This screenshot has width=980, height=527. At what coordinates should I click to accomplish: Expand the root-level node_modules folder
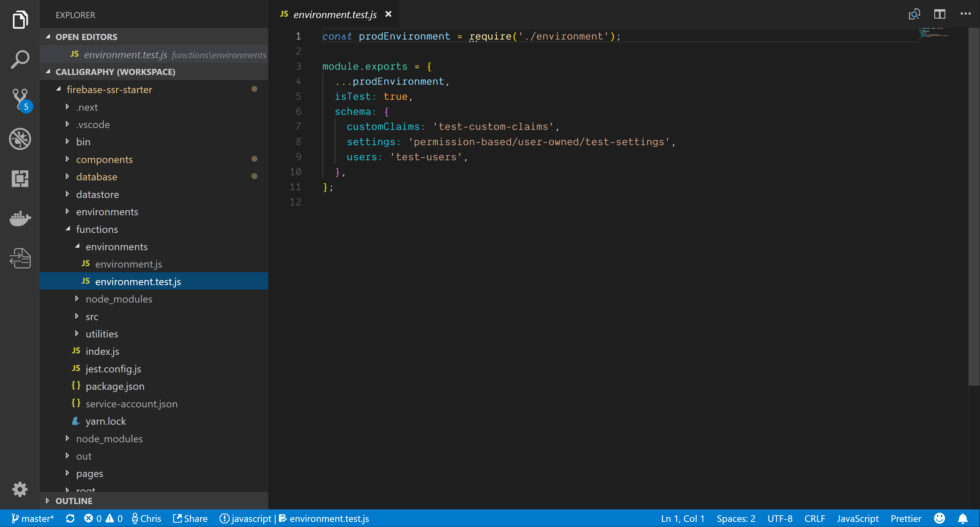tap(154, 439)
